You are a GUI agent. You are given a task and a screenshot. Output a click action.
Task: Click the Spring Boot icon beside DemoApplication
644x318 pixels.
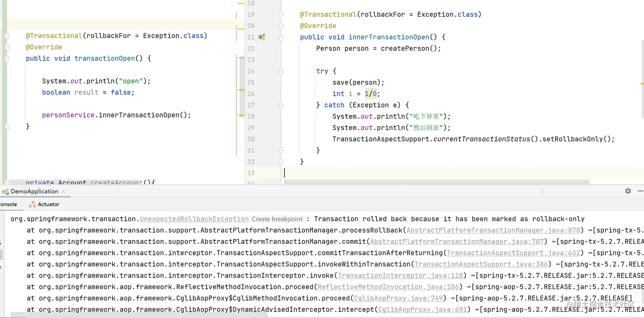[x=6, y=191]
